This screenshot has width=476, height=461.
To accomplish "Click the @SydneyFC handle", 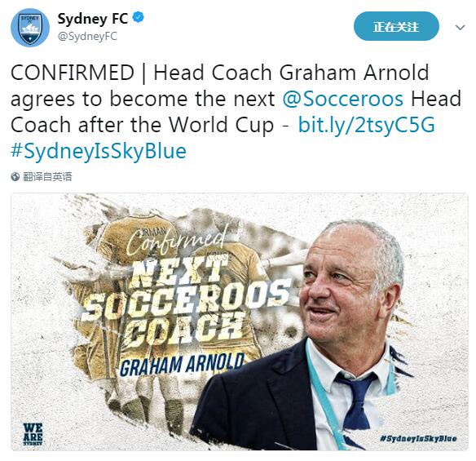I will tap(87, 37).
